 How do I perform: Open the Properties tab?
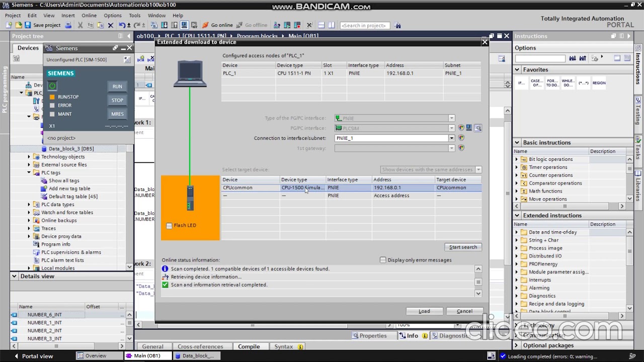(370, 336)
